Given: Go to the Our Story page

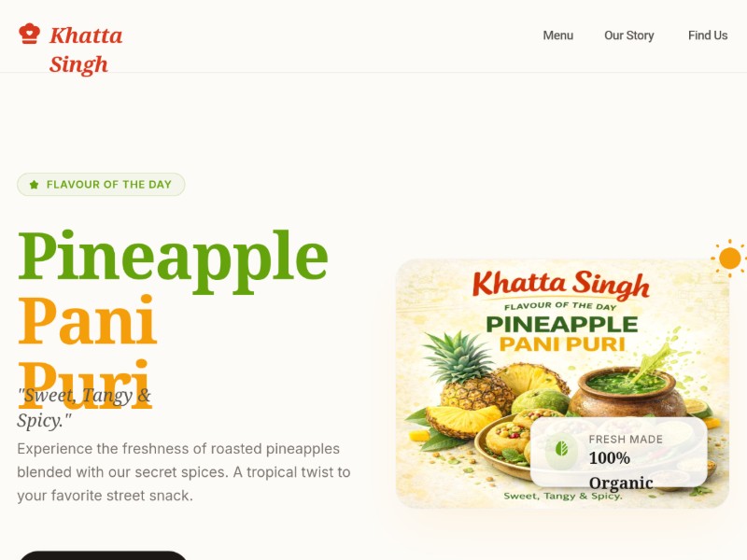Looking at the screenshot, I should [628, 35].
